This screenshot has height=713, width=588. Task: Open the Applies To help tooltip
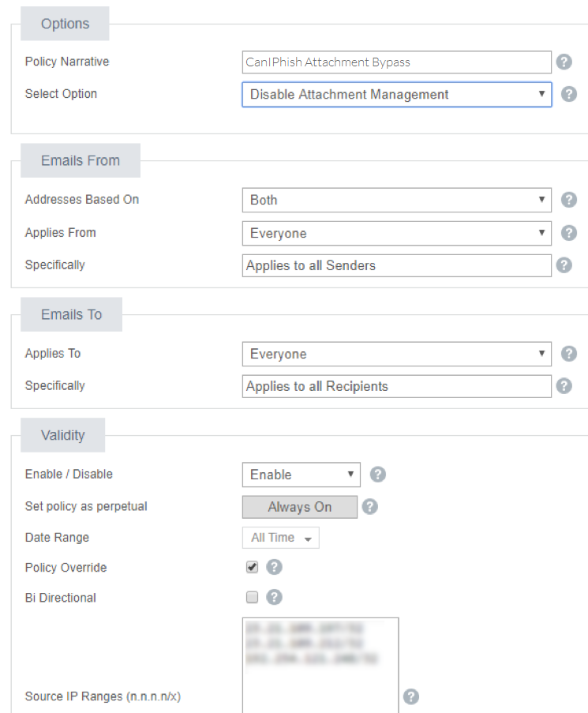click(x=569, y=354)
